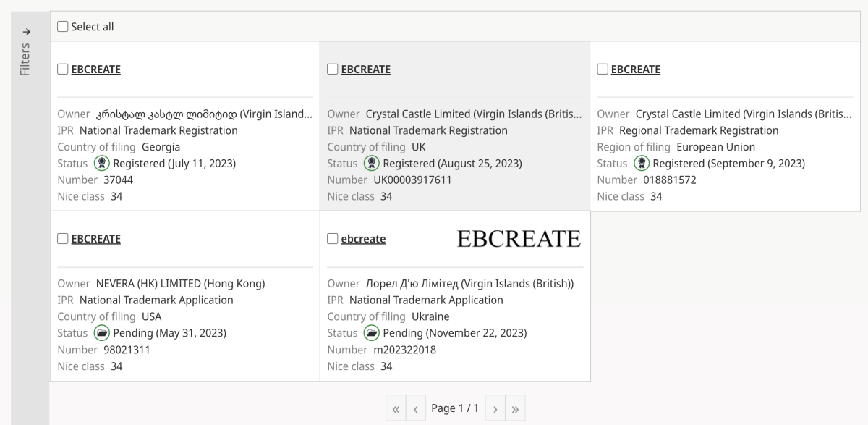868x425 pixels.
Task: Click Pending folder icon dated November 22, 2023
Action: (x=370, y=333)
